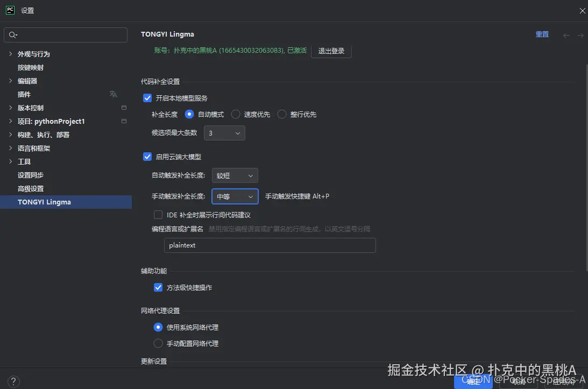
Task: Click 更新设置 section header
Action: tap(154, 362)
